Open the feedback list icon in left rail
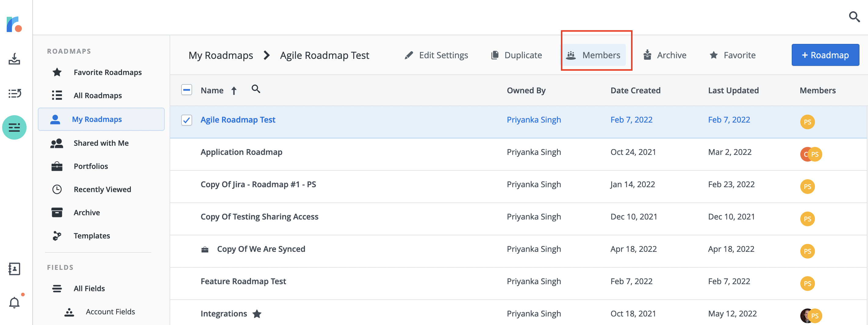Image resolution: width=868 pixels, height=325 pixels. click(15, 93)
